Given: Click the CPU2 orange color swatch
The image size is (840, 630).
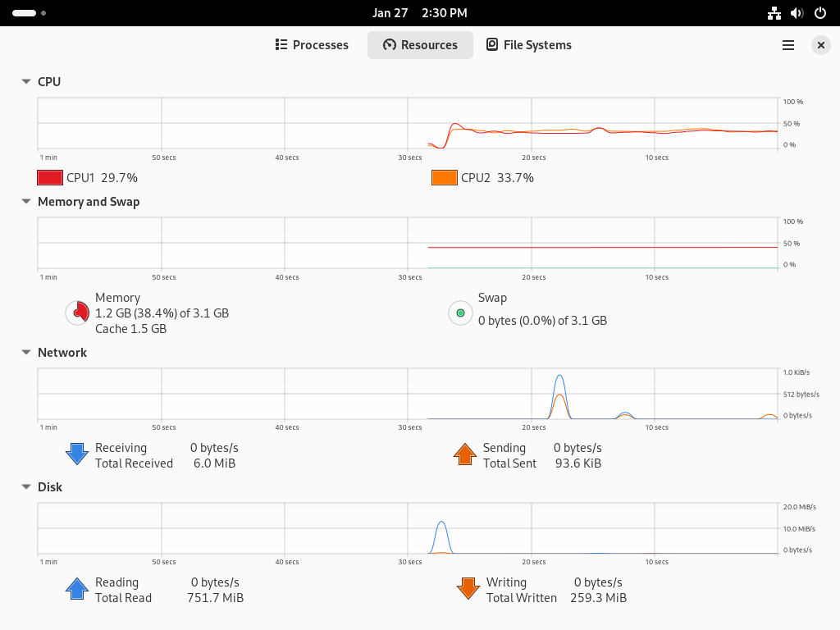Looking at the screenshot, I should [444, 177].
